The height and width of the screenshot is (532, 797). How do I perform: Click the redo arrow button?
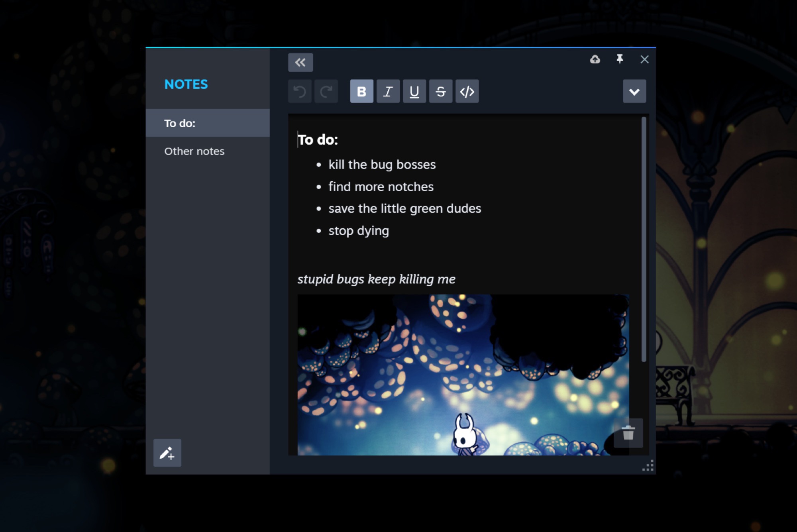pos(326,92)
